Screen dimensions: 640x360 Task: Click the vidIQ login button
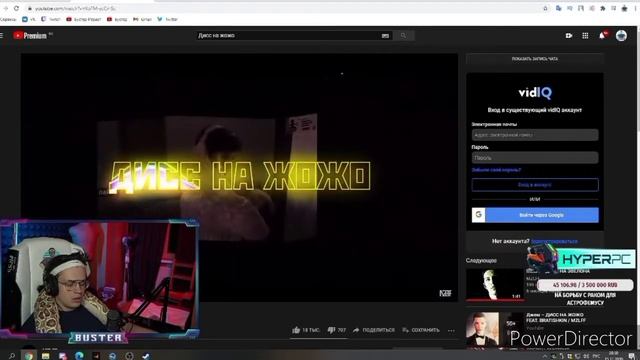535,184
